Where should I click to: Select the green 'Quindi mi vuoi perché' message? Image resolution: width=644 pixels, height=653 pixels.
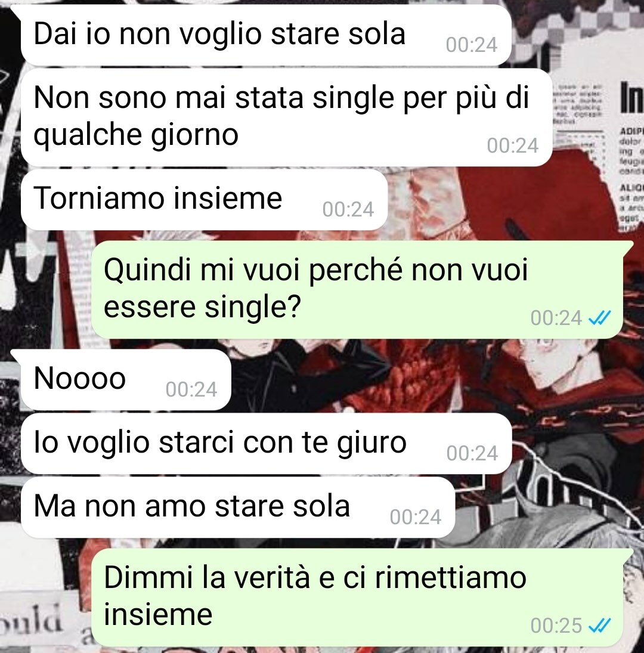coord(357,289)
